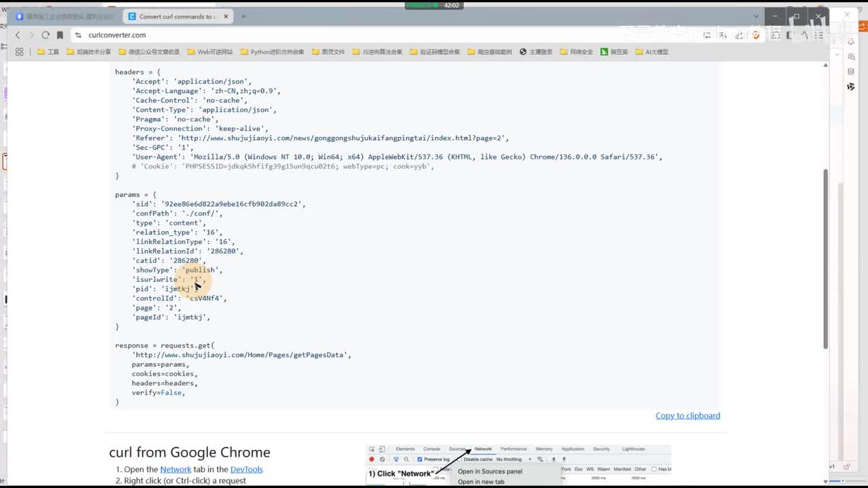Open the Python进阶方向合集 bookmark folder

point(272,52)
